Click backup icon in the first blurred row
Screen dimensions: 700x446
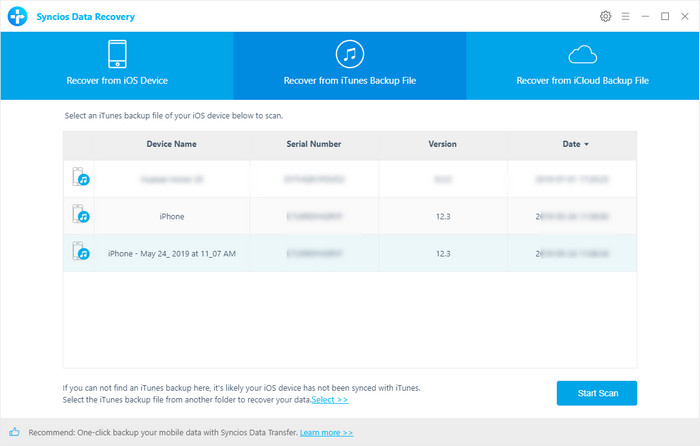[80, 177]
